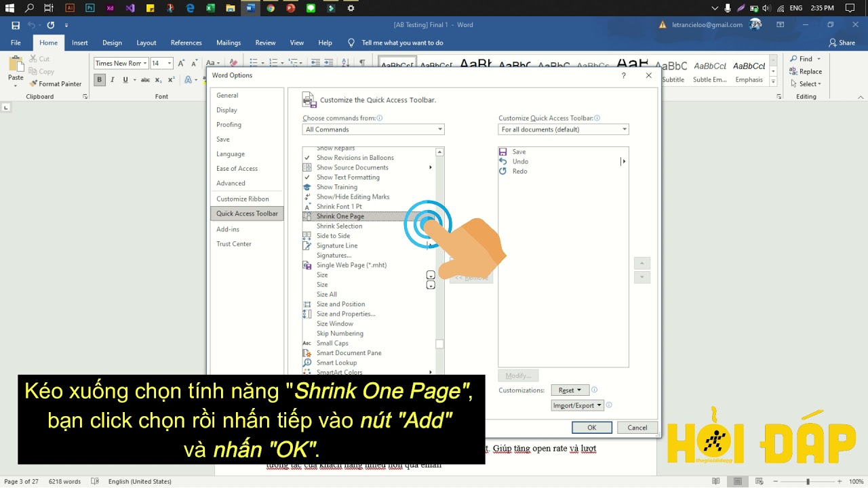Click the Show/Hide paragraph marks icon
This screenshot has height=488, width=868.
[x=362, y=63]
